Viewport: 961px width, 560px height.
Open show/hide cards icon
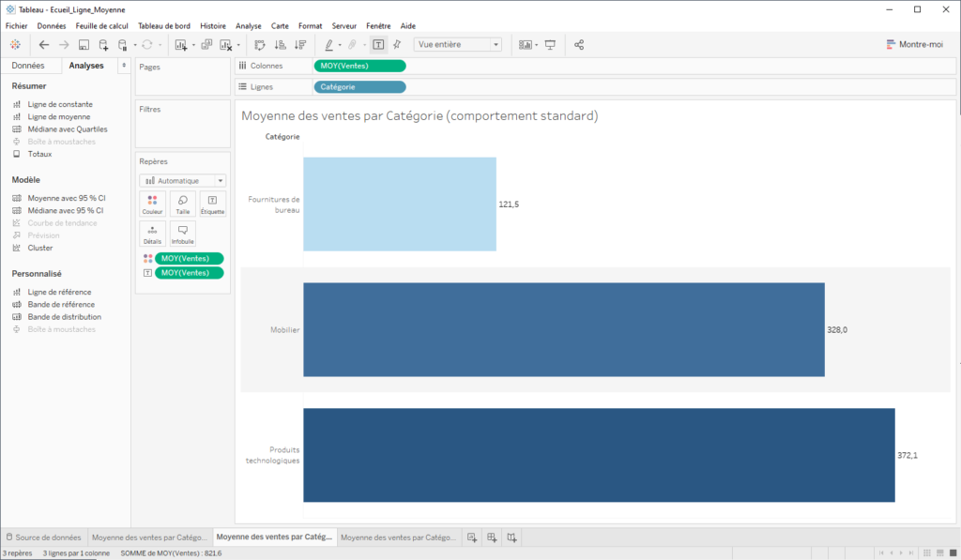point(526,45)
